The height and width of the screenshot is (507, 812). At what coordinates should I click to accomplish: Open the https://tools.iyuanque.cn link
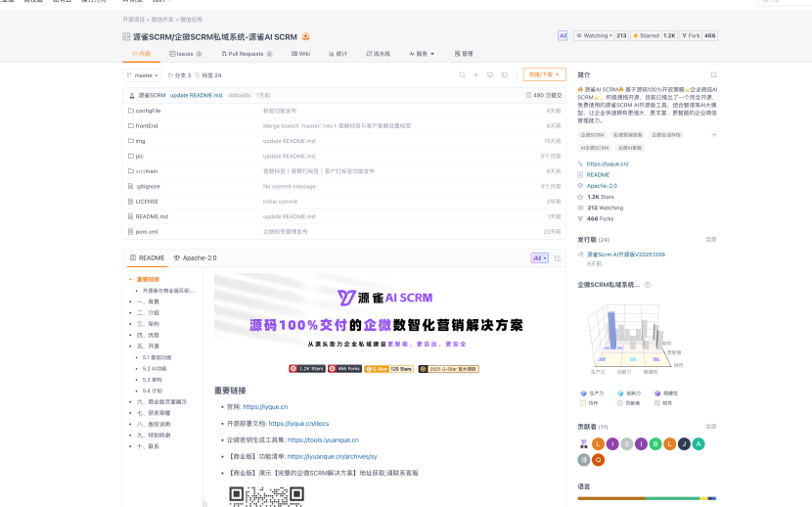click(x=323, y=439)
